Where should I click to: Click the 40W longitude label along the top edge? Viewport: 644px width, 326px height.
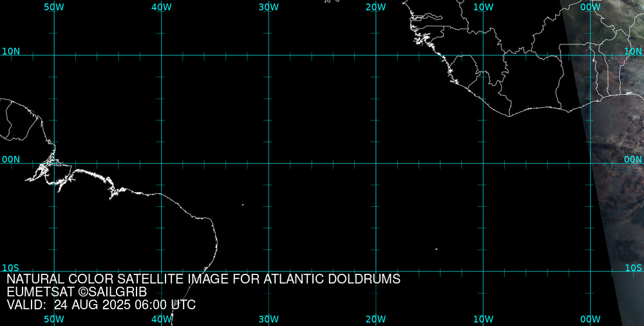pyautogui.click(x=162, y=7)
